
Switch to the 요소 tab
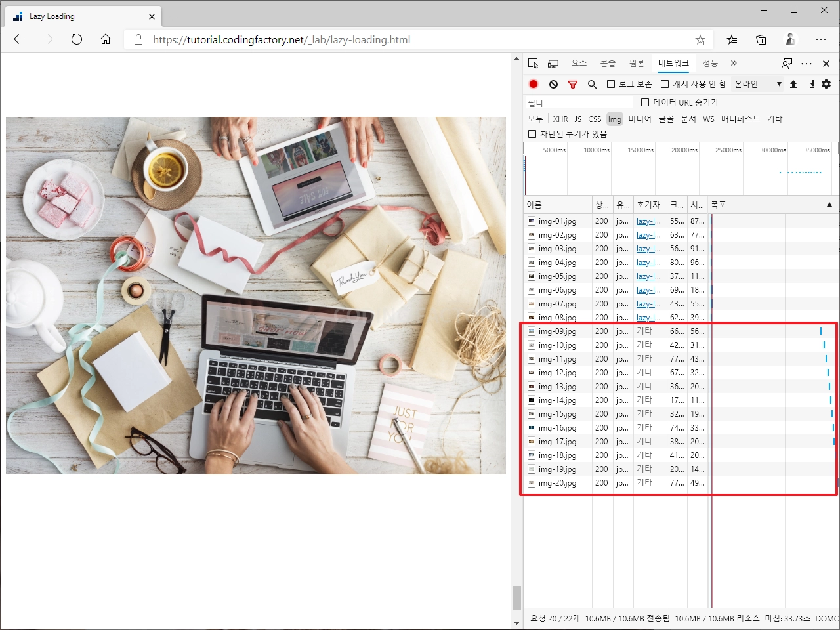click(x=579, y=63)
